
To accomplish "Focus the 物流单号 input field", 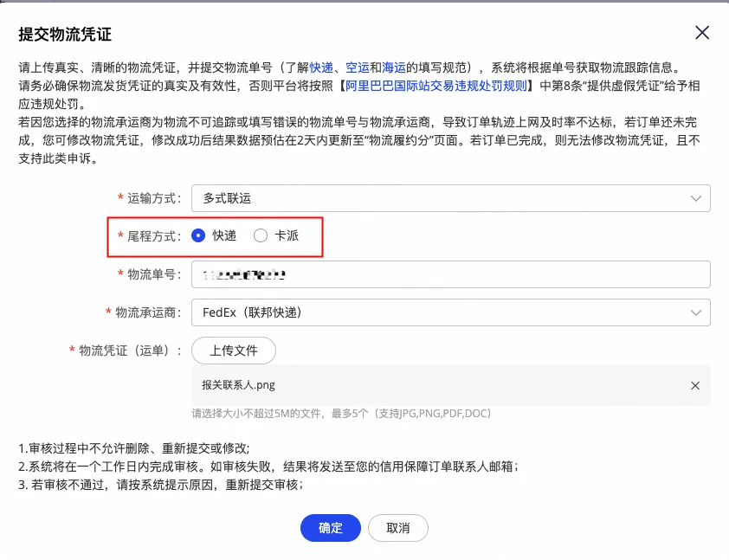I will pos(450,274).
